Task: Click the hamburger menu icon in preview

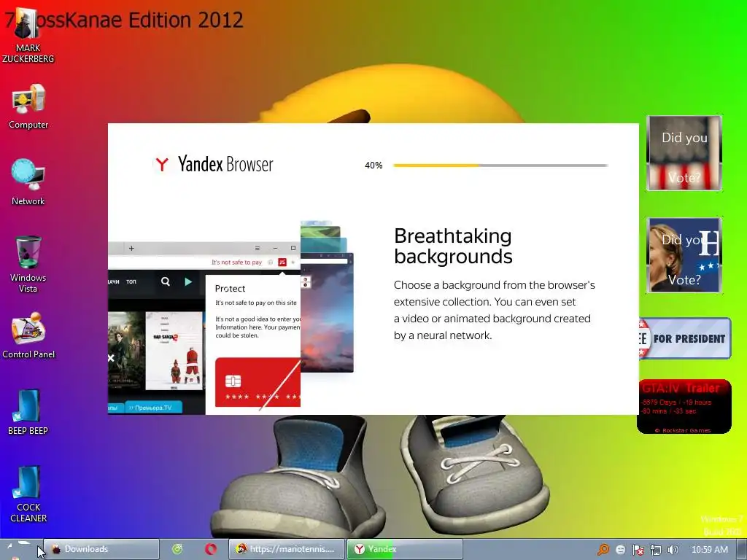Action: click(x=258, y=248)
